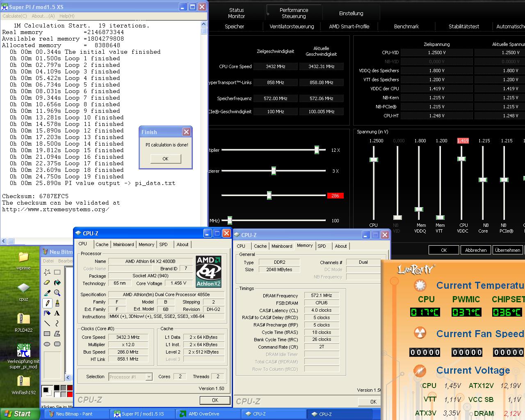This screenshot has height=420, width=525.
Task: Click the Mem VDDQ vertical voltage slider handle
Action: pos(419,209)
